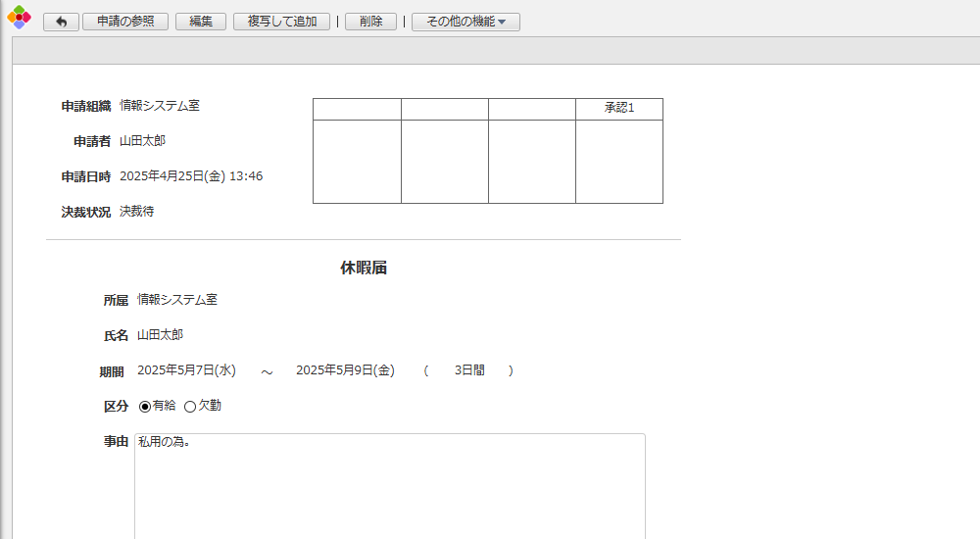980x539 pixels.
Task: Select the 欠勤 radio button
Action: click(x=190, y=407)
